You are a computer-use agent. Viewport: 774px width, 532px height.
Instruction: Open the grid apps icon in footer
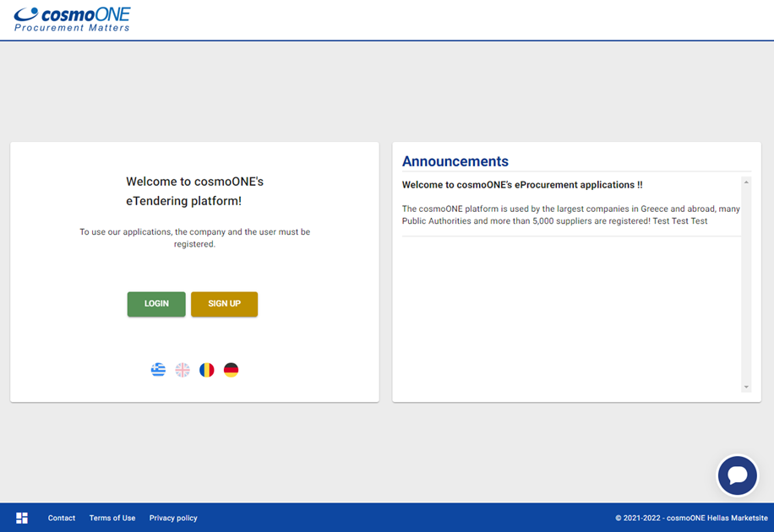point(22,518)
